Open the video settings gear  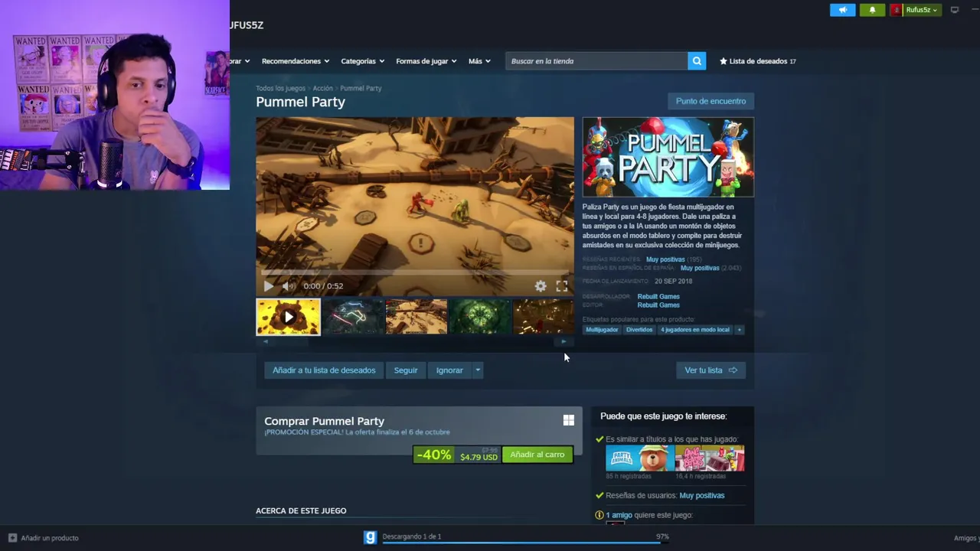coord(541,286)
